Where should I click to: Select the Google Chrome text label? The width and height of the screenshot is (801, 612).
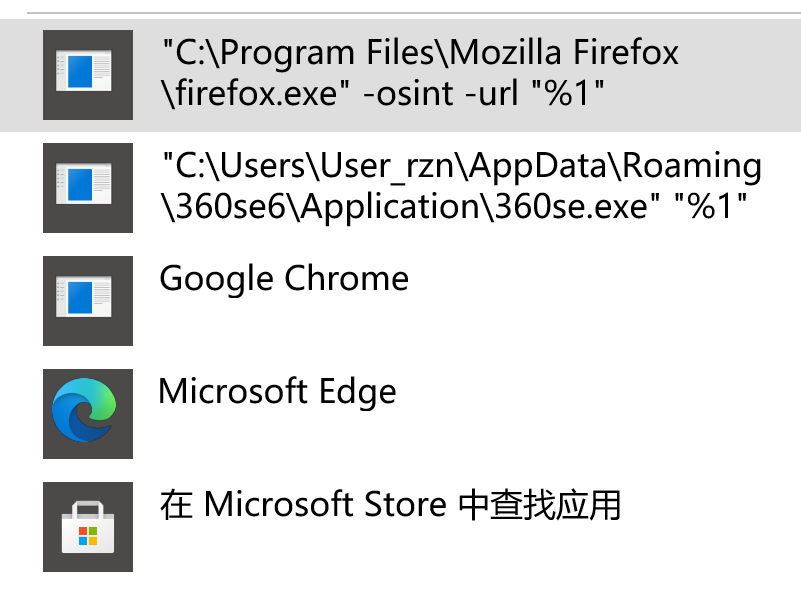click(284, 279)
